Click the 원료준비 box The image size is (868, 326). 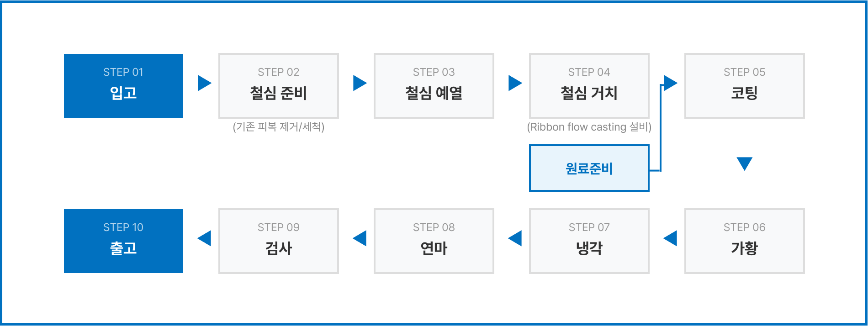[x=589, y=168]
